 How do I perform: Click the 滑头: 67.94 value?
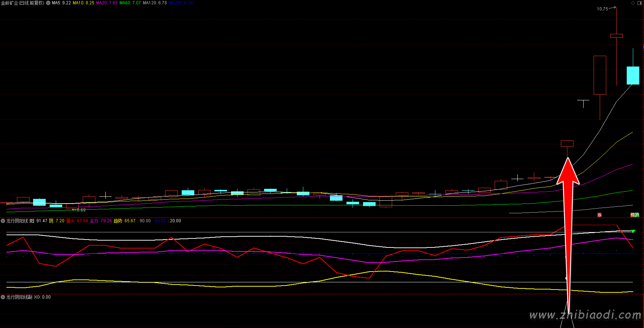77,221
